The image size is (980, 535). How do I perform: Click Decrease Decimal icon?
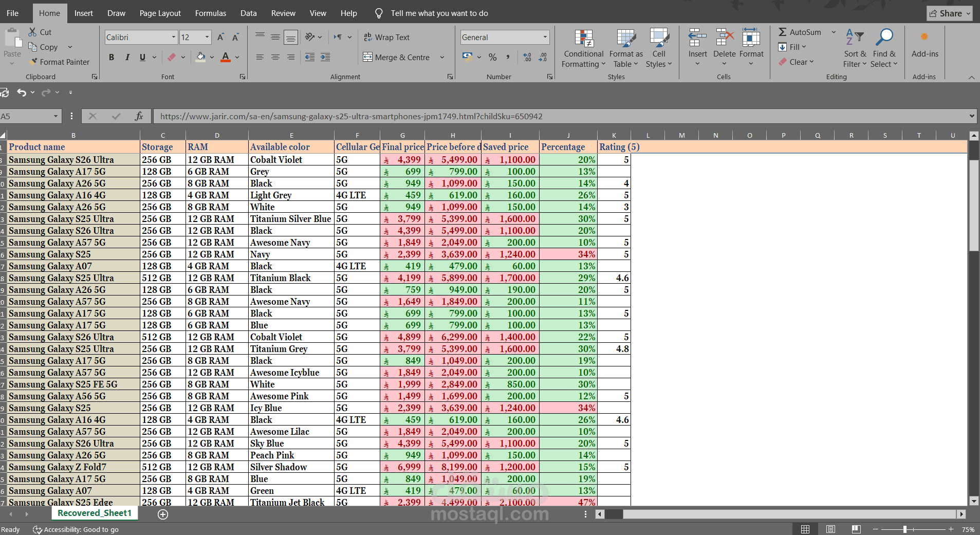(543, 57)
